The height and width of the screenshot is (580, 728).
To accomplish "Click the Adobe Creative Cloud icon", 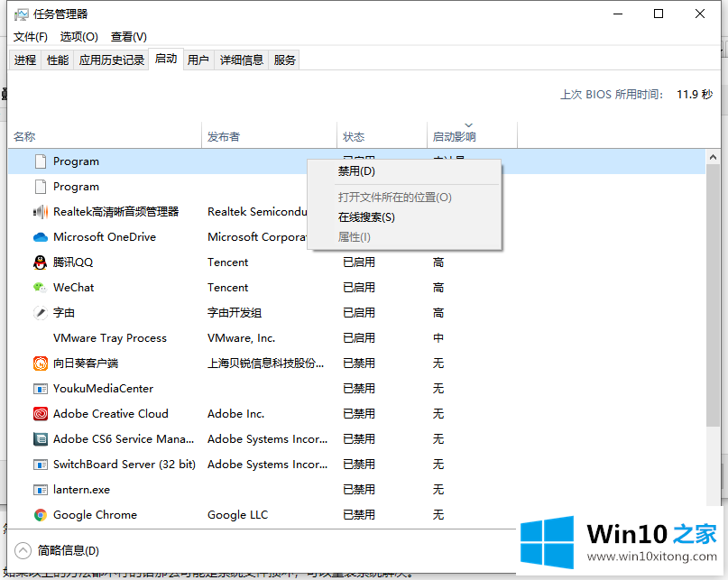I will (41, 414).
